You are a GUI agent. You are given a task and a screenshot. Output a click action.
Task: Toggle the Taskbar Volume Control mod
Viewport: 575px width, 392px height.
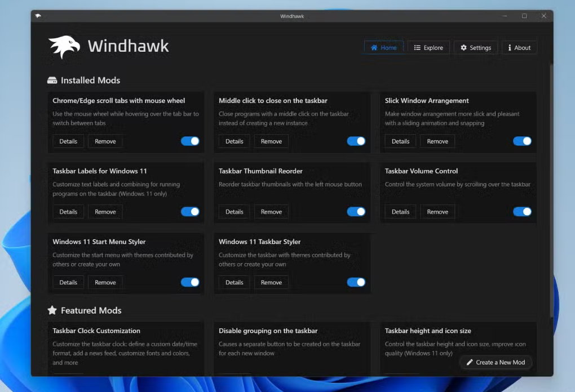pos(522,212)
